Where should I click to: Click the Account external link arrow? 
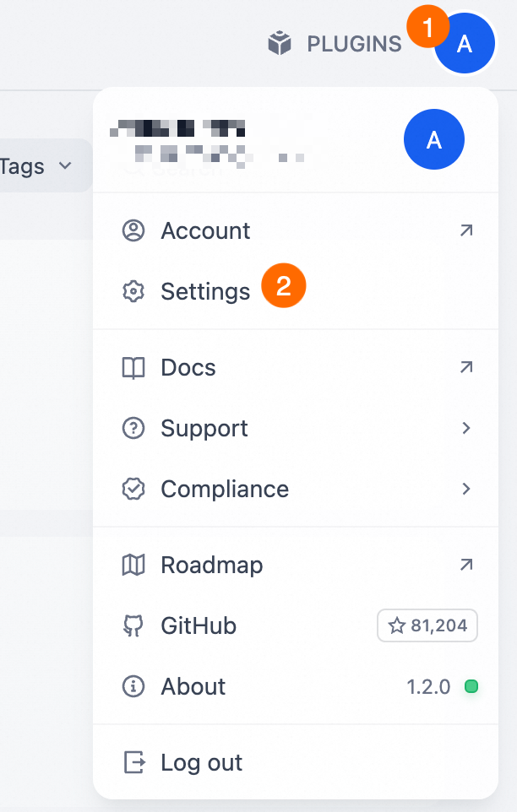click(x=465, y=230)
